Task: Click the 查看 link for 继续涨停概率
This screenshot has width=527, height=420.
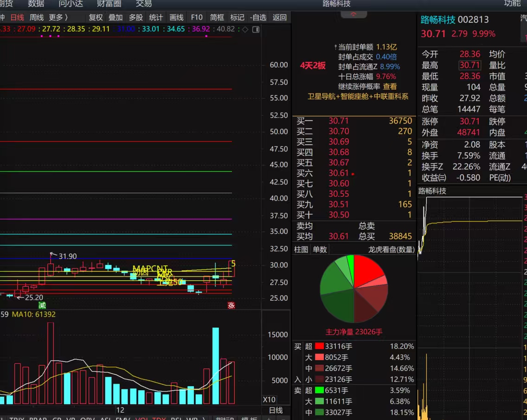Action: tap(390, 86)
